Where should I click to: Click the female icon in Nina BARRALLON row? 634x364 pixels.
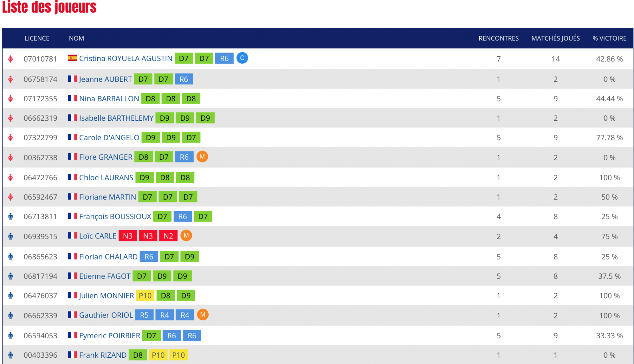pos(11,99)
